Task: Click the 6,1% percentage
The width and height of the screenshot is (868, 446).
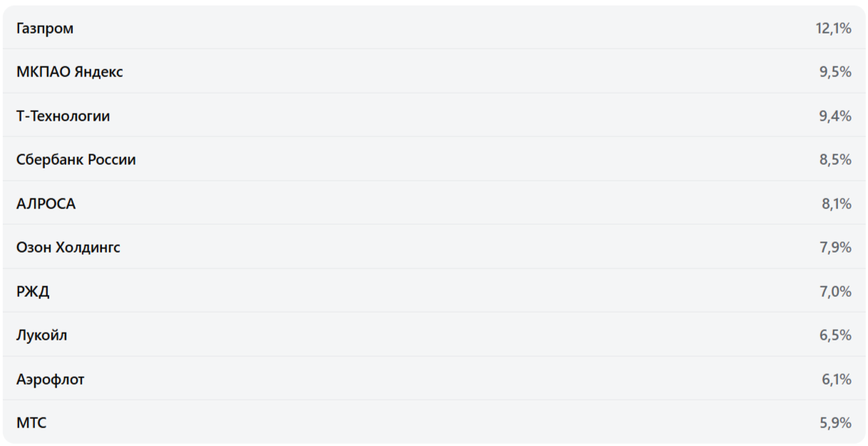Action: pos(836,380)
